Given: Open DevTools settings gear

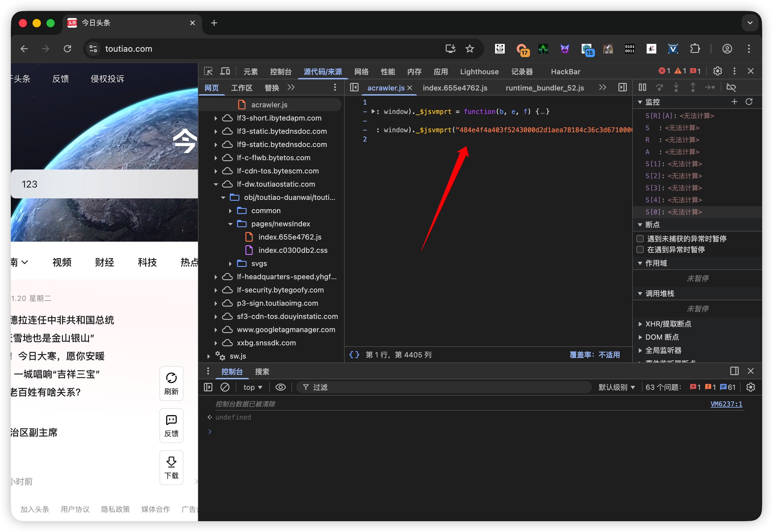Looking at the screenshot, I should (717, 71).
